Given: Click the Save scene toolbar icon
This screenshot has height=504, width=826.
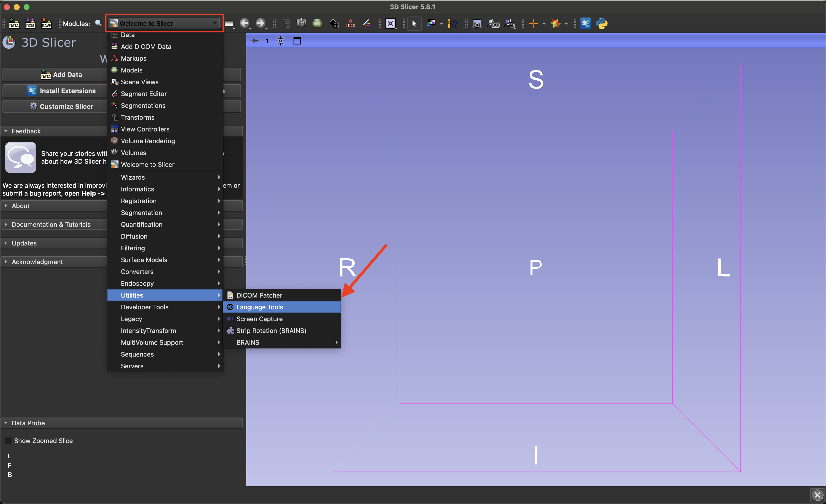Looking at the screenshot, I should pyautogui.click(x=46, y=23).
